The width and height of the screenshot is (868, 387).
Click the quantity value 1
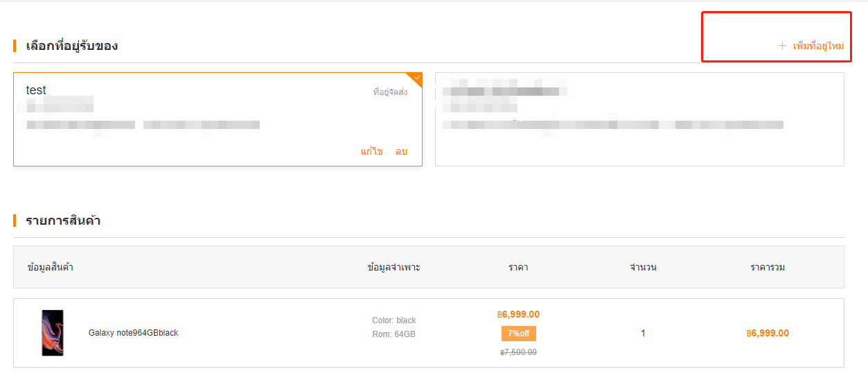[643, 334]
